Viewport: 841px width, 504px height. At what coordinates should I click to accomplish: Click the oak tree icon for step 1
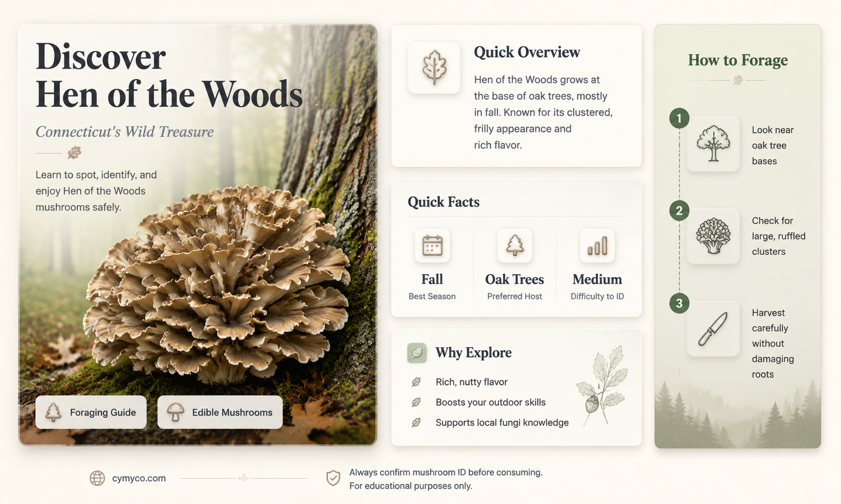click(713, 144)
